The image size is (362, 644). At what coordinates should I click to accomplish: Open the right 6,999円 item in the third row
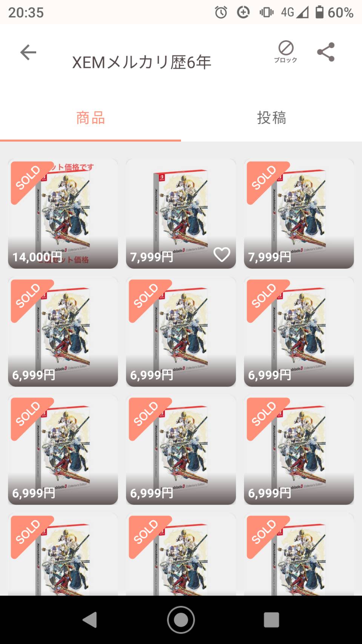299,450
